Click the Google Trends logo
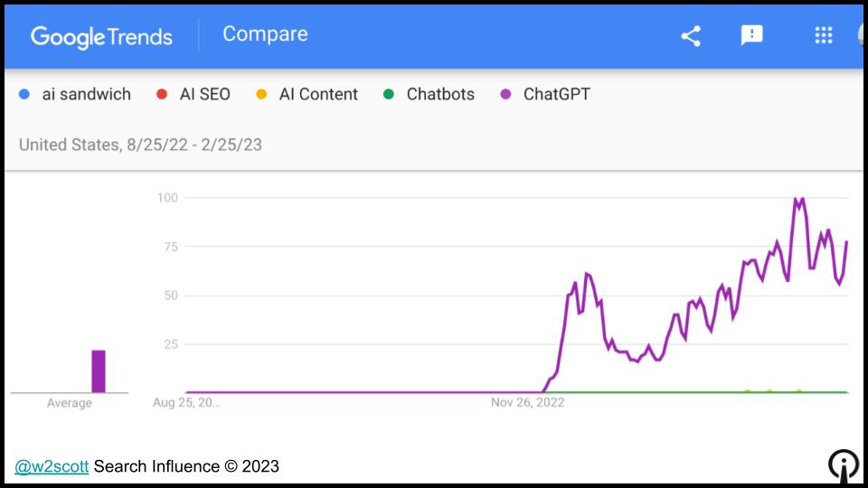Image resolution: width=868 pixels, height=488 pixels. (x=101, y=36)
